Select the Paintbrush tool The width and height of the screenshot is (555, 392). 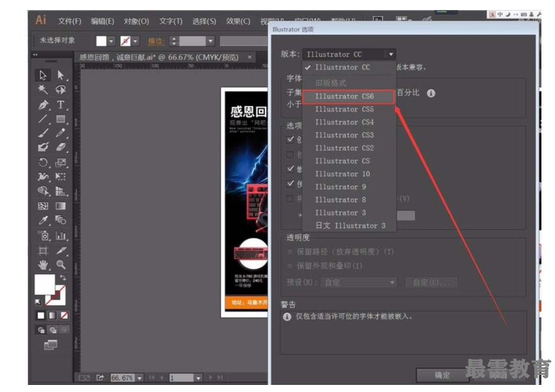(43, 133)
